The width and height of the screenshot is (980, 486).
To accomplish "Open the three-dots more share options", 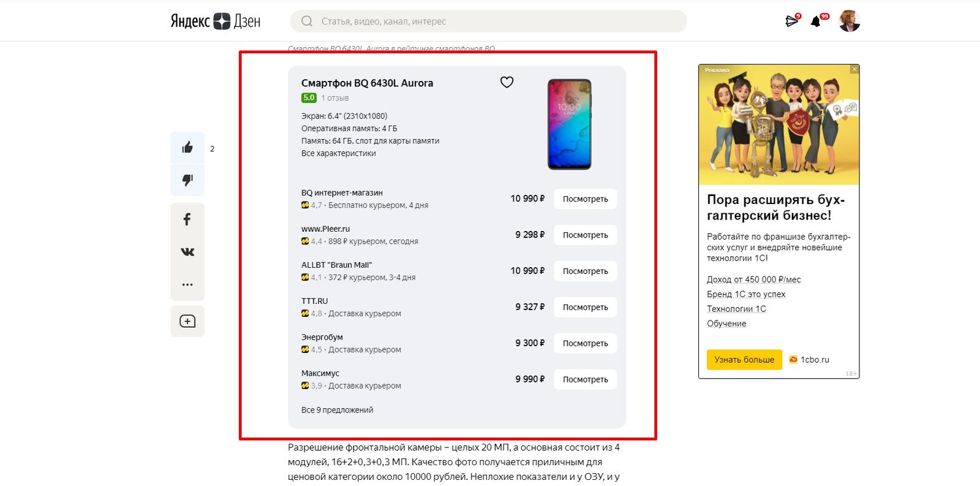I will 187,284.
